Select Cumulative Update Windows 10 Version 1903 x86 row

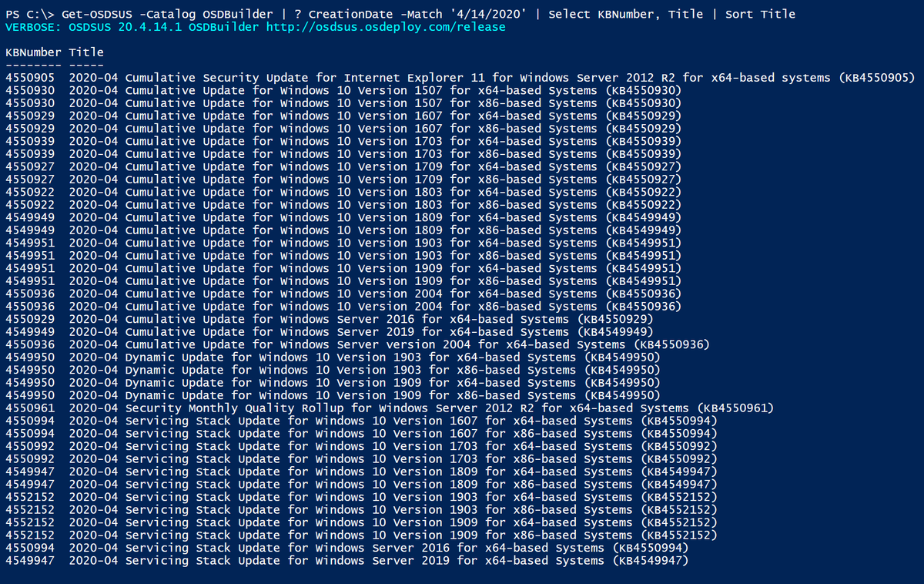click(x=343, y=256)
